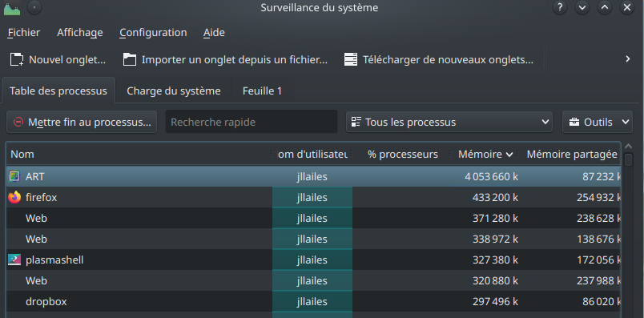The image size is (644, 318).
Task: Click the ART process icon
Action: [14, 177]
